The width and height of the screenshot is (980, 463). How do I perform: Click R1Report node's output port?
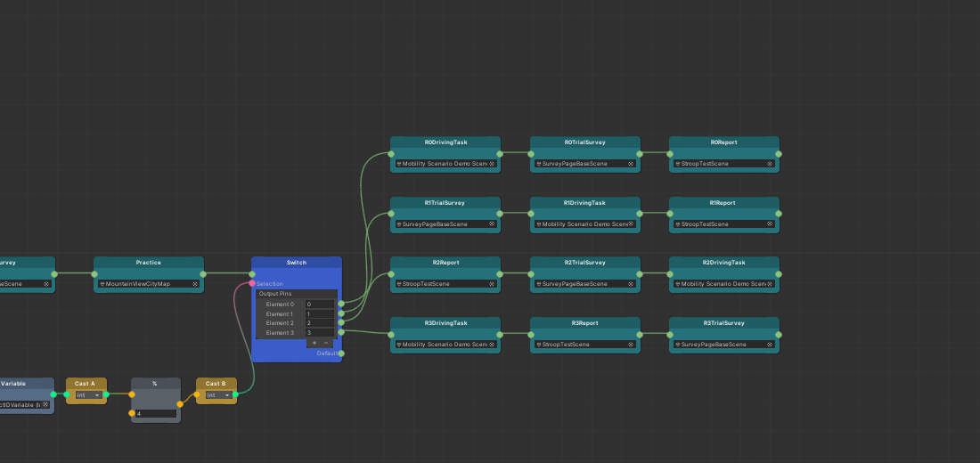[778, 214]
